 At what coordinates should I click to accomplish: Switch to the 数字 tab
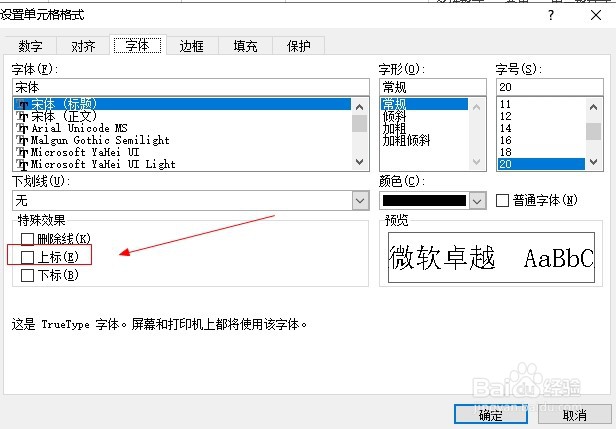pos(30,46)
